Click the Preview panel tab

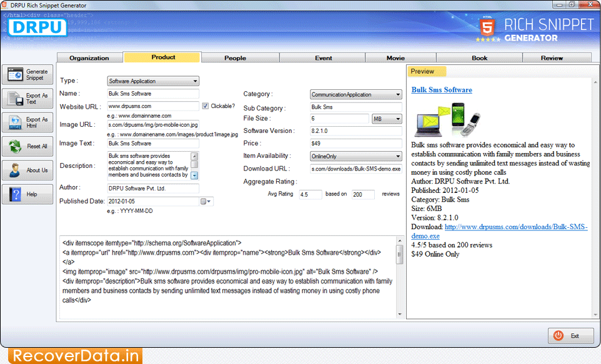(x=426, y=71)
